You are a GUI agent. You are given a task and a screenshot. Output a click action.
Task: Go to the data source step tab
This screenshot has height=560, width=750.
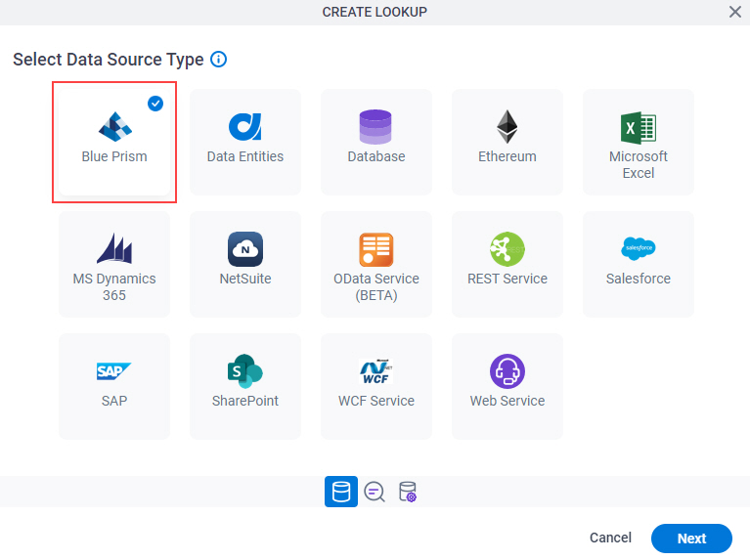(341, 492)
